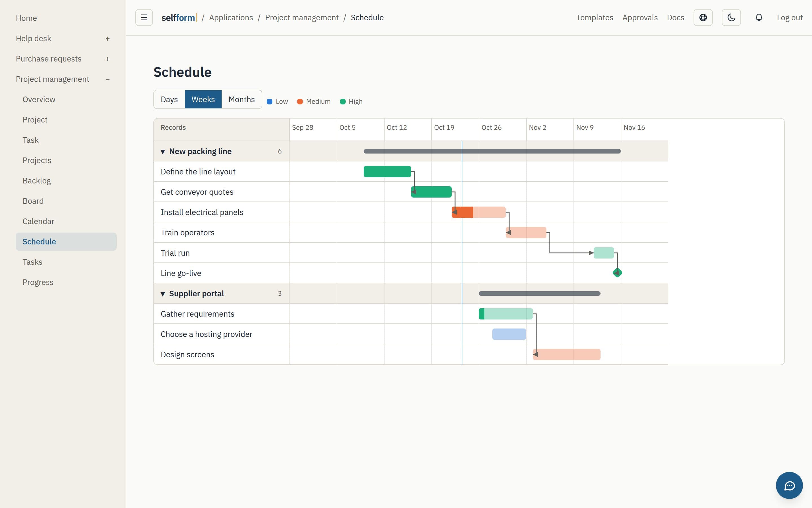812x508 pixels.
Task: Open the language globe menu
Action: [703, 17]
